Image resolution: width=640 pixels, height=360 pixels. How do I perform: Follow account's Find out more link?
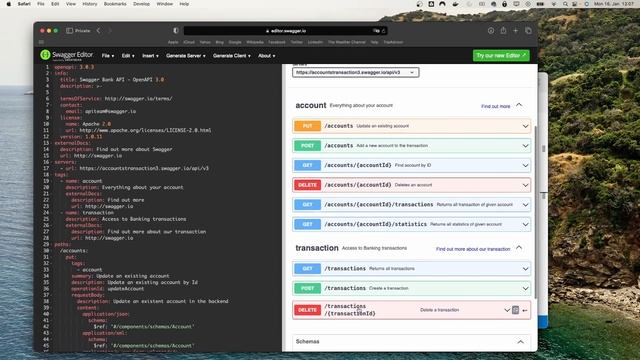496,106
